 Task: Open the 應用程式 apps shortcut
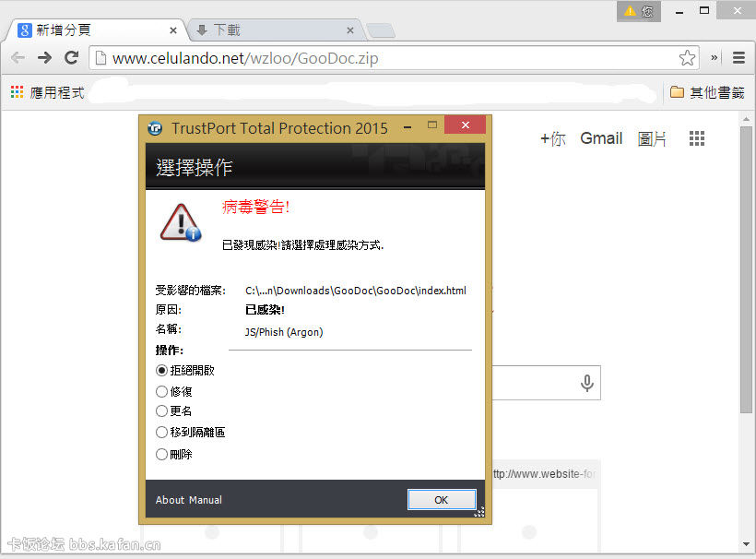coord(47,92)
